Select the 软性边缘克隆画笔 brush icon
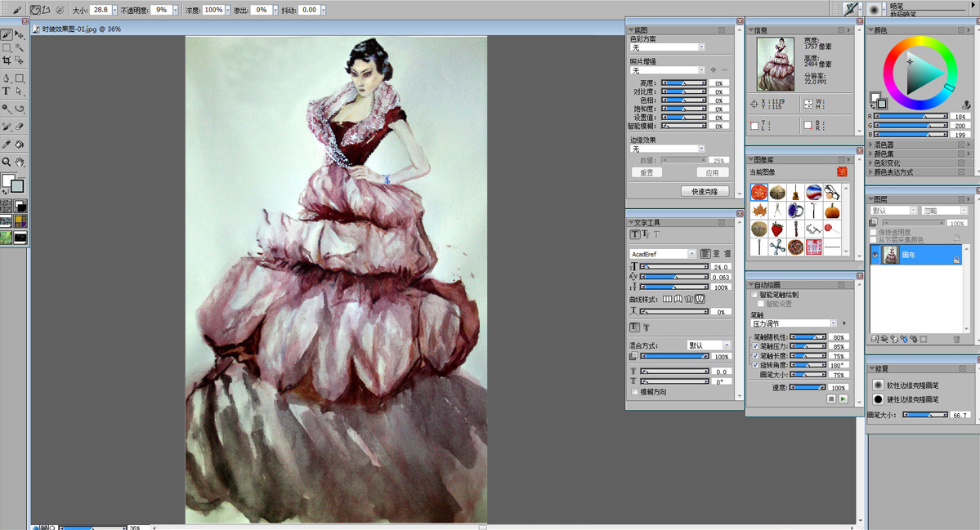 [x=878, y=385]
